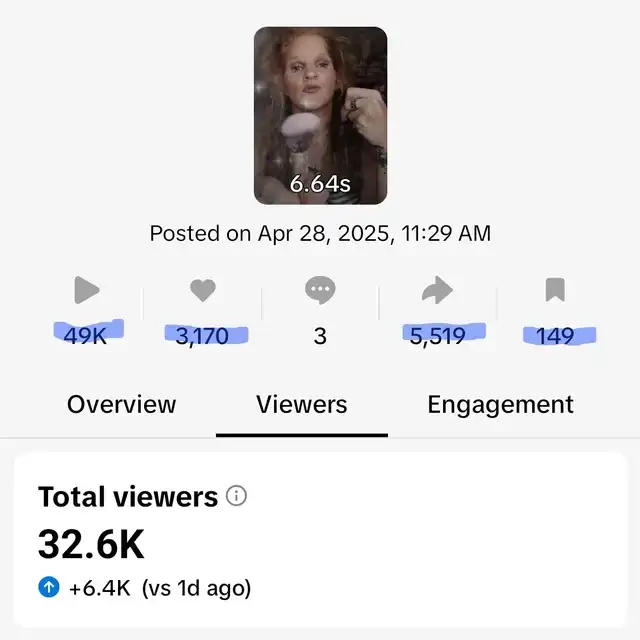Tap the 149 saves count
This screenshot has width=640, height=640.
555,336
